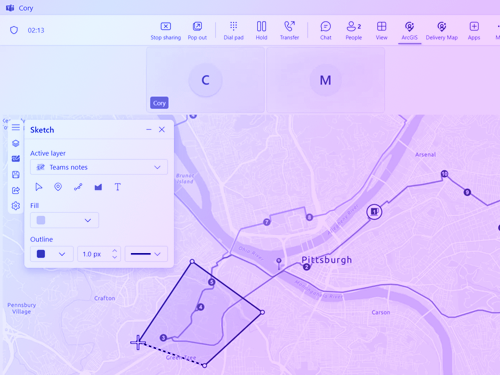500x375 pixels.
Task: Open the sidebar settings gear
Action: tap(16, 206)
